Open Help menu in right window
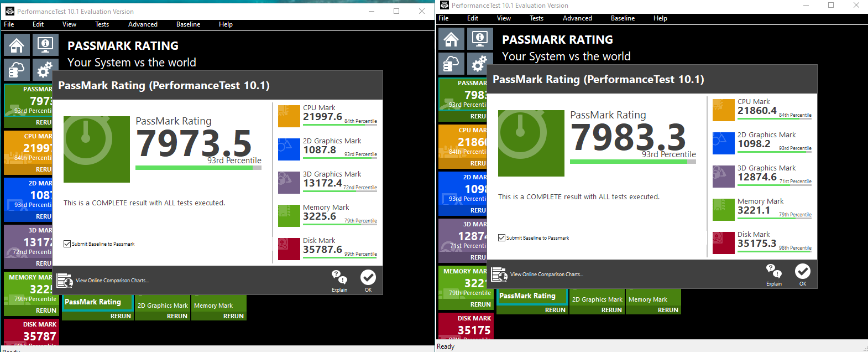 [660, 18]
